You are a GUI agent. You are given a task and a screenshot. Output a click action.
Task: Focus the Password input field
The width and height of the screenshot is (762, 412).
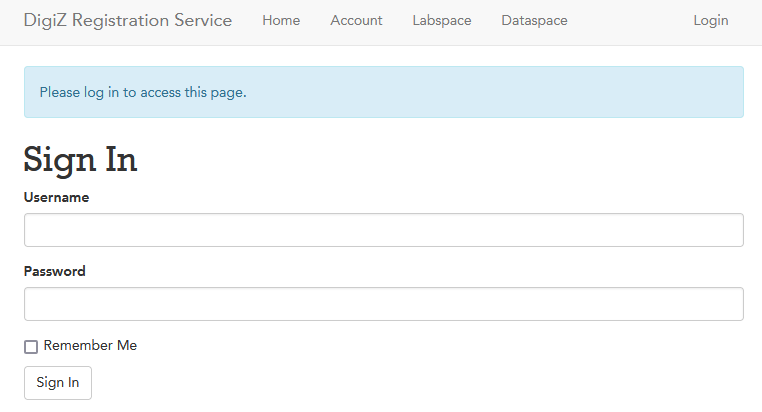pos(383,304)
